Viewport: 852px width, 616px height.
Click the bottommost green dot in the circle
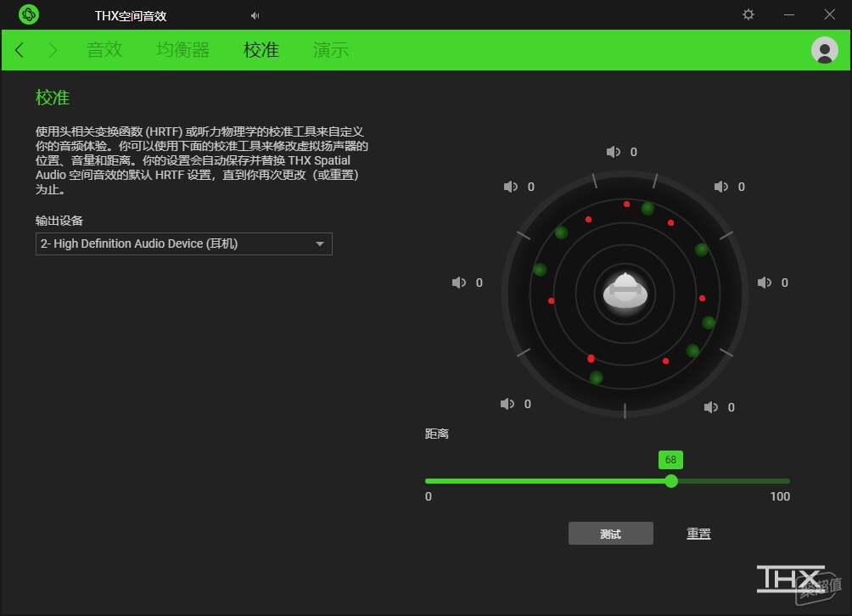pos(596,378)
